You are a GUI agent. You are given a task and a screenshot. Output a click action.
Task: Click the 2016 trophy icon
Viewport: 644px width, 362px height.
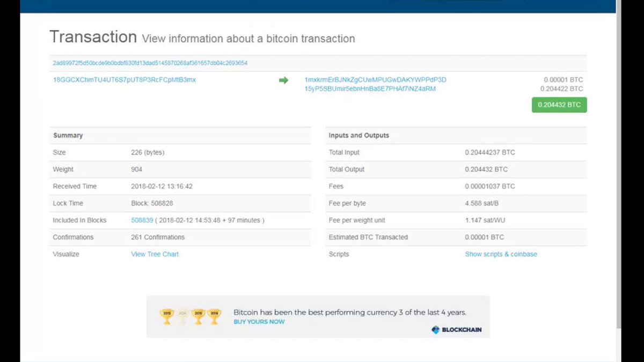[214, 316]
